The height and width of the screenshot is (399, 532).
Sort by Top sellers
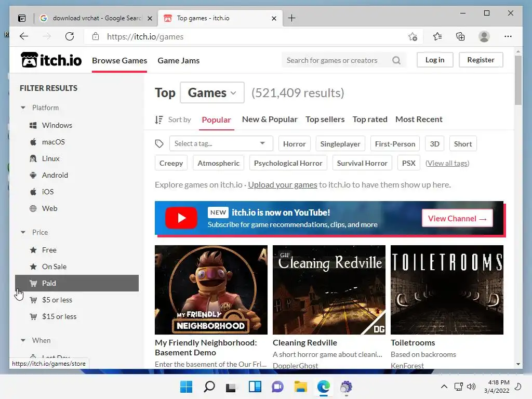click(325, 119)
